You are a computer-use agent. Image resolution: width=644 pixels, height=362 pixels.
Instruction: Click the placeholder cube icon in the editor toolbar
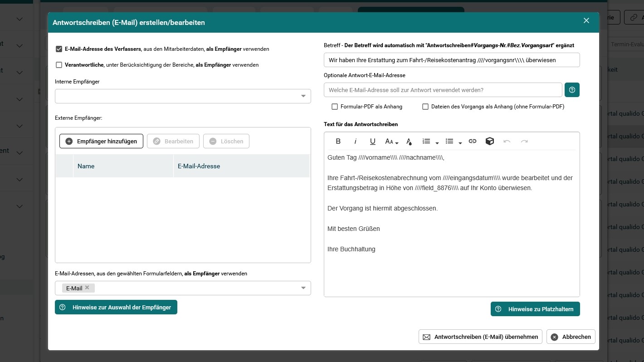point(490,141)
